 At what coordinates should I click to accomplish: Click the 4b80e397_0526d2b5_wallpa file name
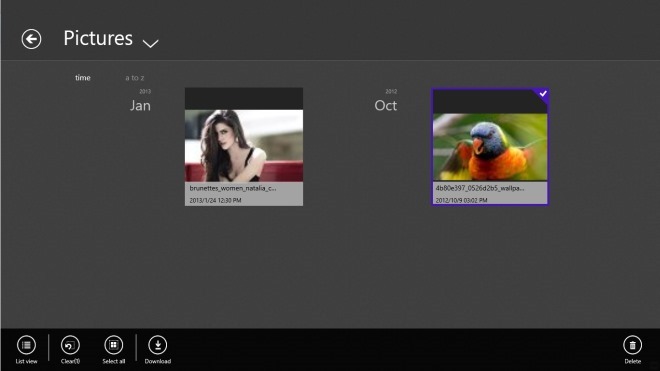[480, 188]
